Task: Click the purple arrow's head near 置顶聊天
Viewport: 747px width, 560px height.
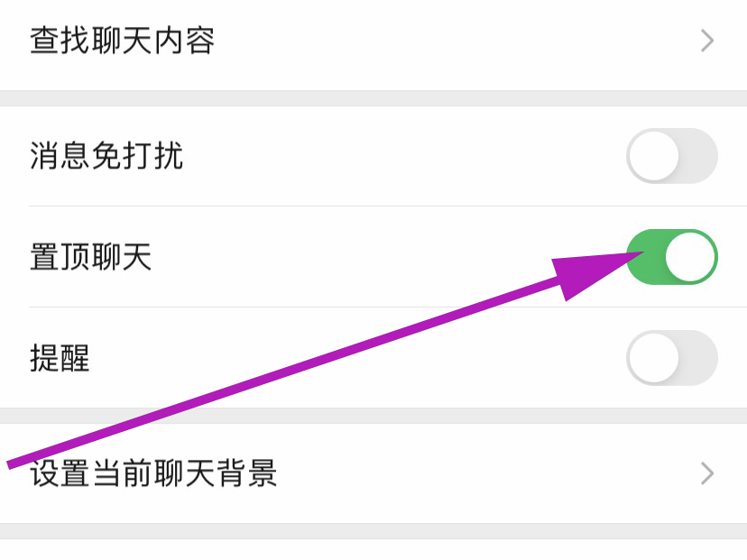Action: [586, 272]
